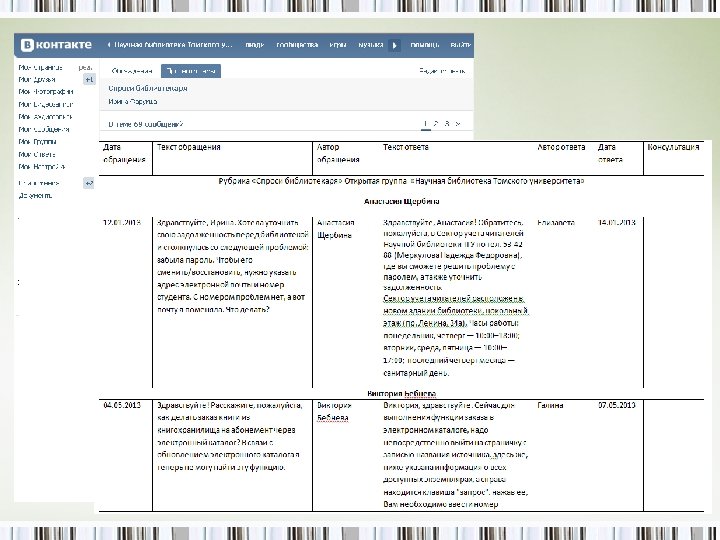Click the 'Виктория Бебнева' centered section heading
Image resolution: width=720 pixels, height=540 pixels.
(x=401, y=394)
